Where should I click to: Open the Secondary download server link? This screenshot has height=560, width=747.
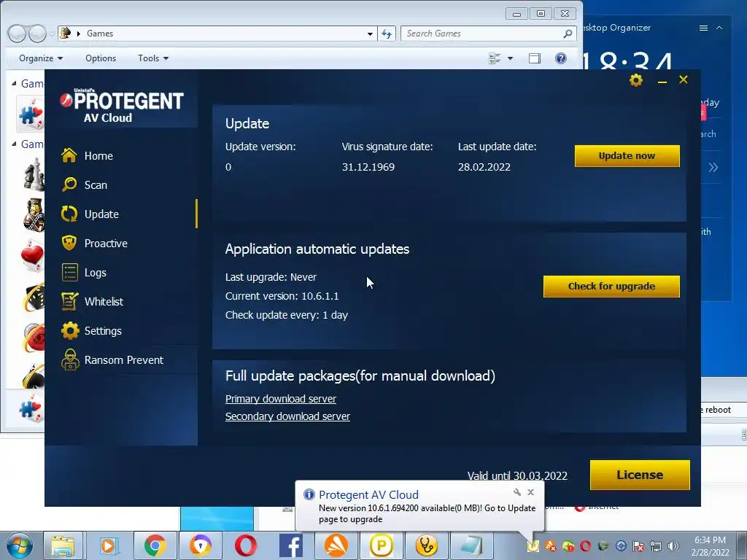pos(287,416)
